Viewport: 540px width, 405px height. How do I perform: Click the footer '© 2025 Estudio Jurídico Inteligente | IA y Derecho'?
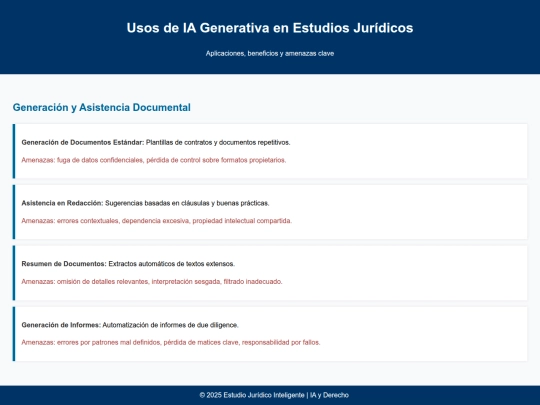274,395
